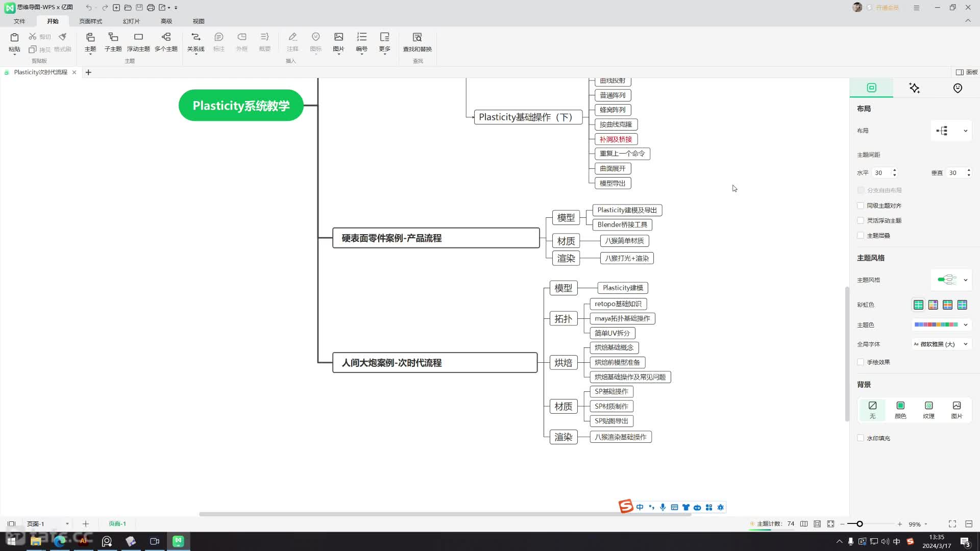Switch to the 视图 tab
This screenshot has width=980, height=551.
tap(199, 21)
